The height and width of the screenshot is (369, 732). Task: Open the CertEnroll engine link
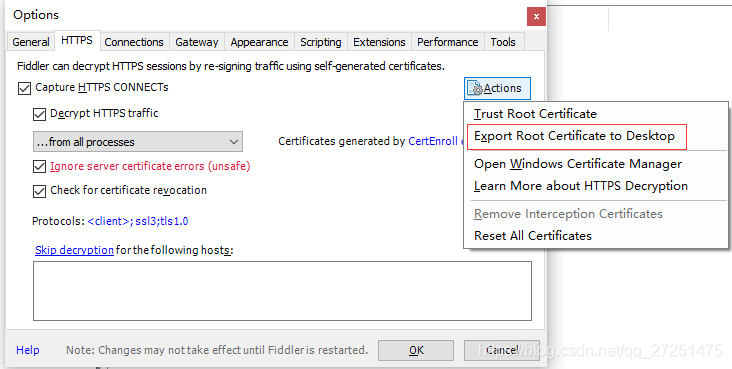436,142
